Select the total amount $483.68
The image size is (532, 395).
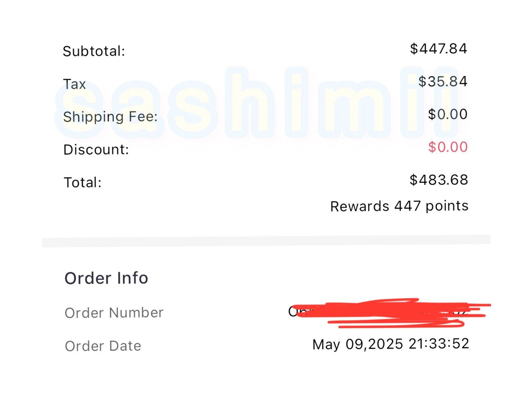pyautogui.click(x=439, y=180)
